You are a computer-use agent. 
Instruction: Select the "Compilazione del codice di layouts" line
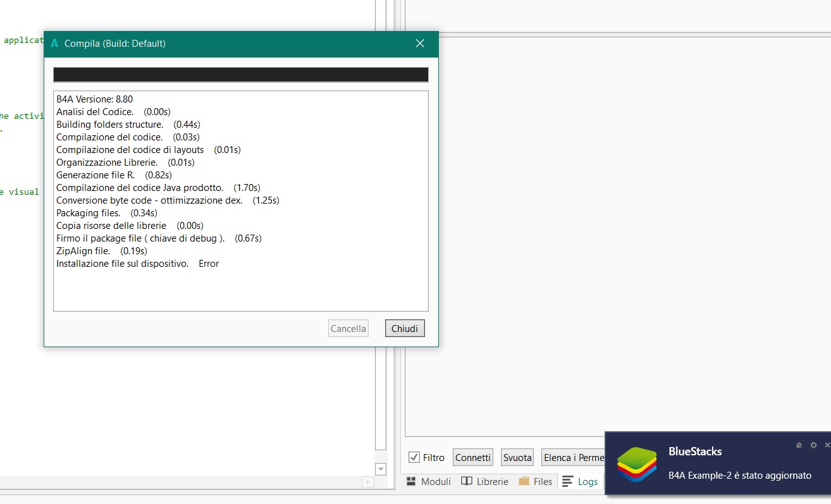149,149
